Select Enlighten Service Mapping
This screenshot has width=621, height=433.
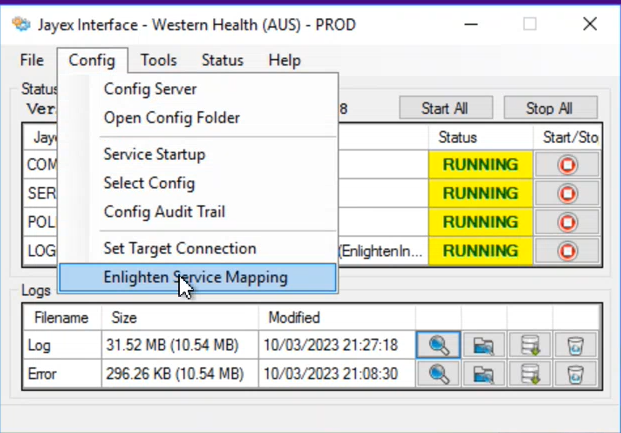198,277
